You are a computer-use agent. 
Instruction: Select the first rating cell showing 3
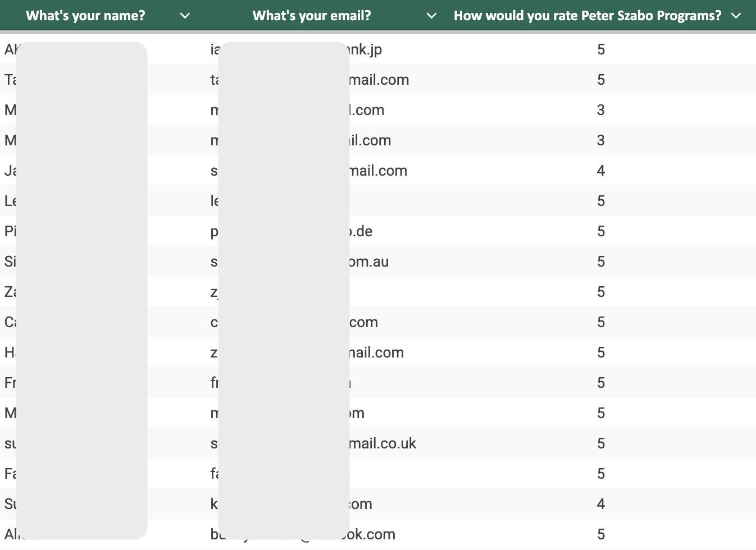(x=600, y=110)
